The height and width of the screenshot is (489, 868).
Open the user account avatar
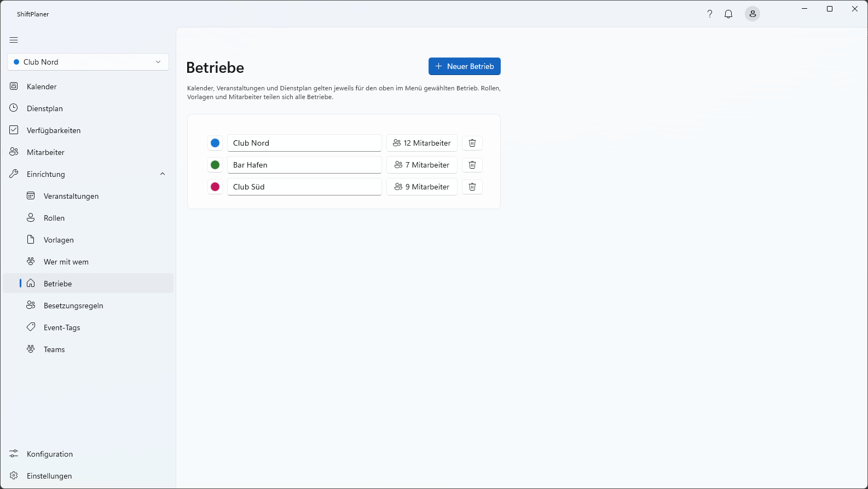pyautogui.click(x=753, y=14)
